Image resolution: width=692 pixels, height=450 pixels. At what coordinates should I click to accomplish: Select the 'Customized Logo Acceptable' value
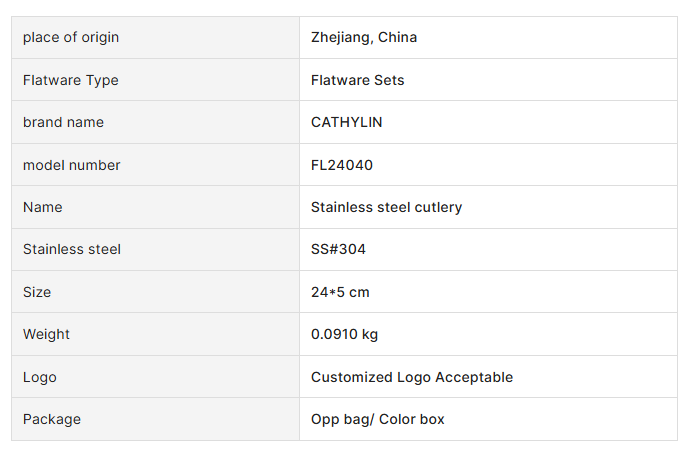(412, 377)
